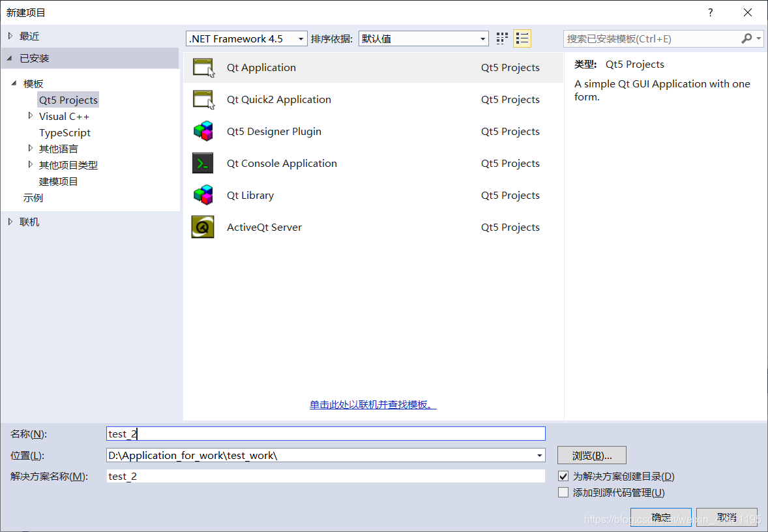
Task: Select the Qt Console Application label
Action: 282,163
